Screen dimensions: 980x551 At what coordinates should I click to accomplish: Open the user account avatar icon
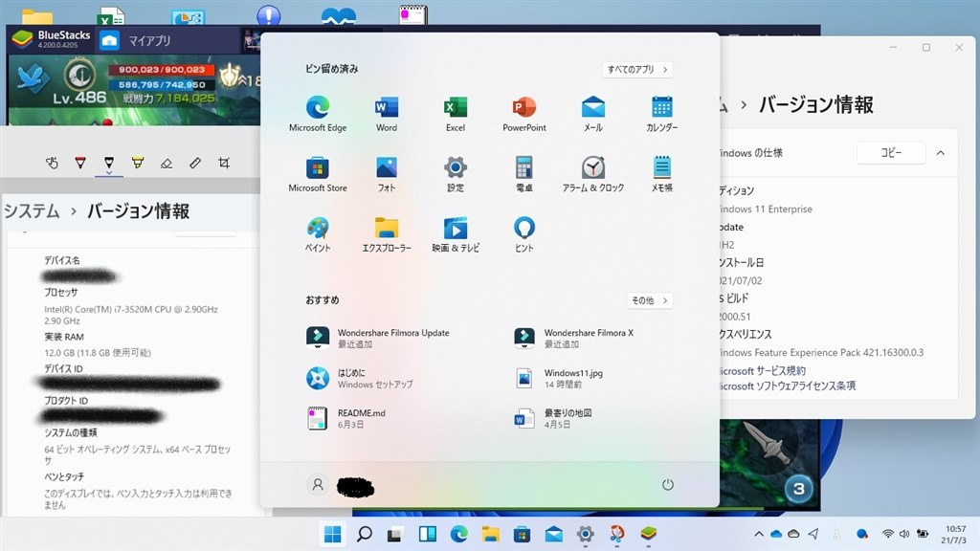click(318, 484)
